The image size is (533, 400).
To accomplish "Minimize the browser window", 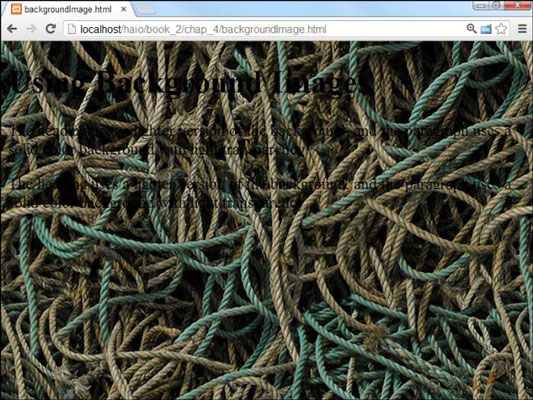I will (480, 5).
